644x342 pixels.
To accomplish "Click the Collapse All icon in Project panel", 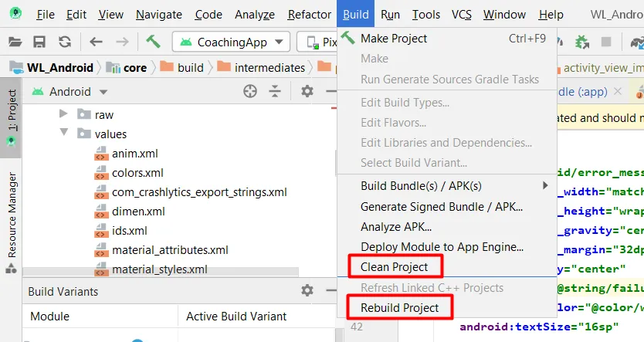I will point(275,91).
